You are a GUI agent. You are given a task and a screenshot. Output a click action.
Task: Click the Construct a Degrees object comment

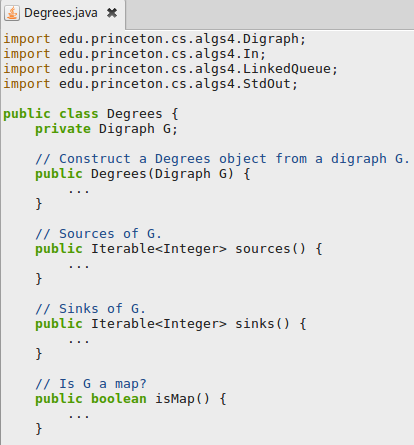pyautogui.click(x=222, y=159)
